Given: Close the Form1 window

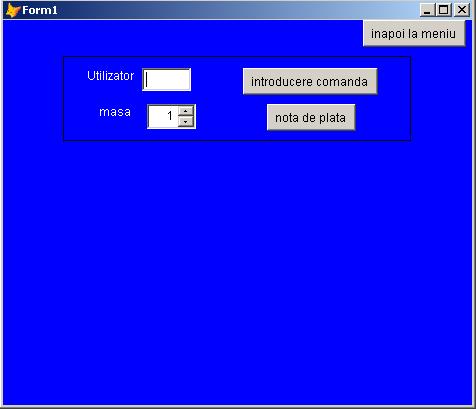Looking at the screenshot, I should pos(462,10).
